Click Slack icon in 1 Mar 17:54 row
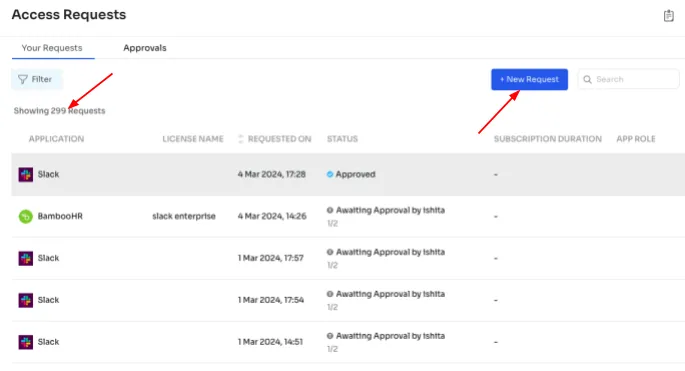 click(x=26, y=300)
